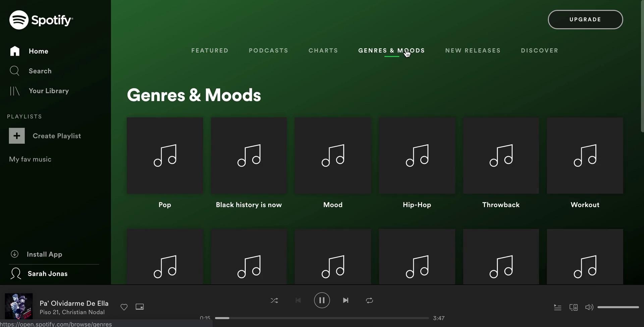Click the Install App label
Viewport: 644px width, 327px height.
[44, 254]
